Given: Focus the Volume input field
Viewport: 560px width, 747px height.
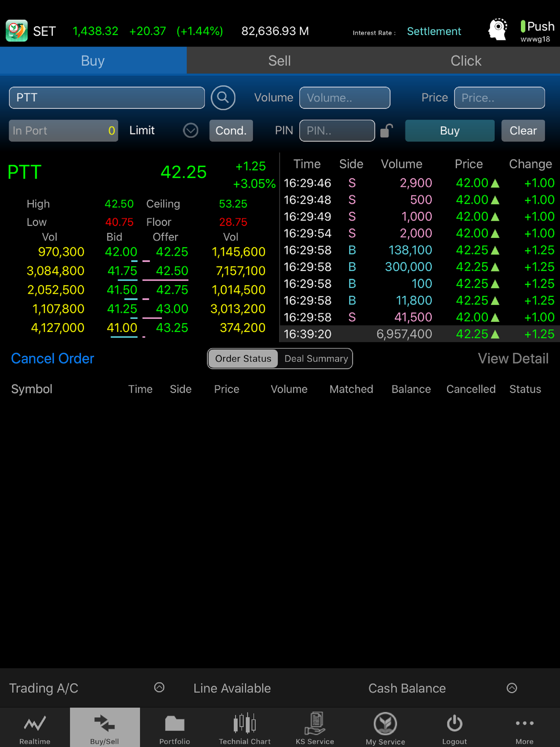Looking at the screenshot, I should coord(345,98).
